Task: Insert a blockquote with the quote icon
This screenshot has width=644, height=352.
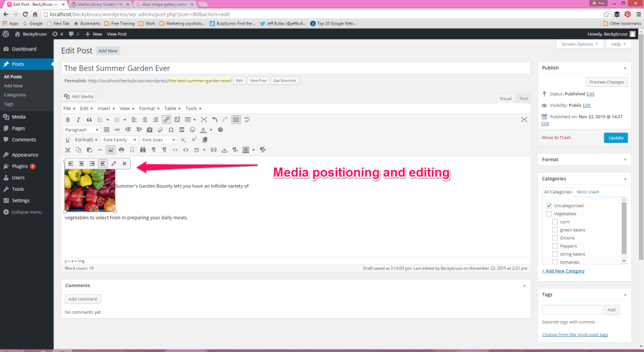Action: pyautogui.click(x=89, y=120)
